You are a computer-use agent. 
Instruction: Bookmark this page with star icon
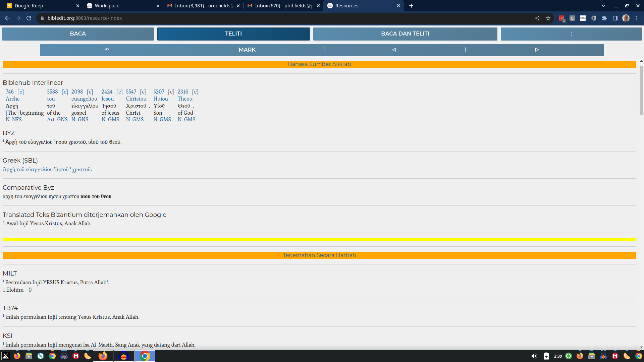tap(548, 18)
